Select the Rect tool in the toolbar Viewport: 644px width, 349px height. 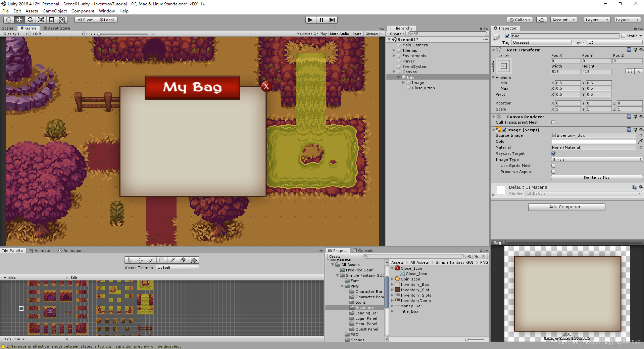click(51, 20)
